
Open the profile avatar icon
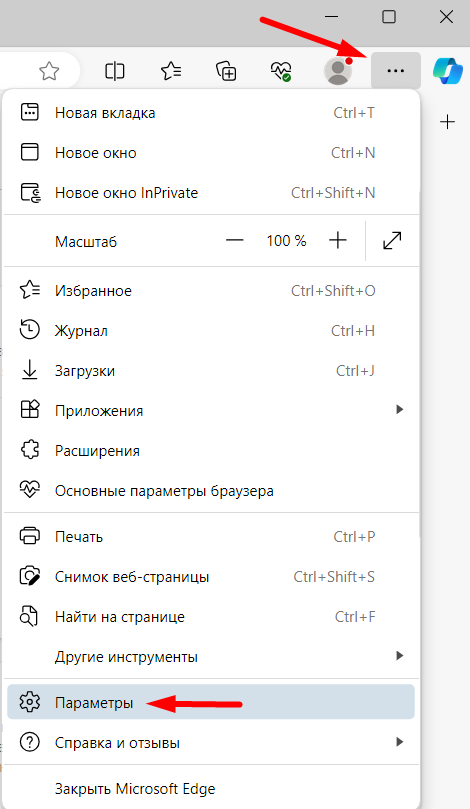click(338, 71)
